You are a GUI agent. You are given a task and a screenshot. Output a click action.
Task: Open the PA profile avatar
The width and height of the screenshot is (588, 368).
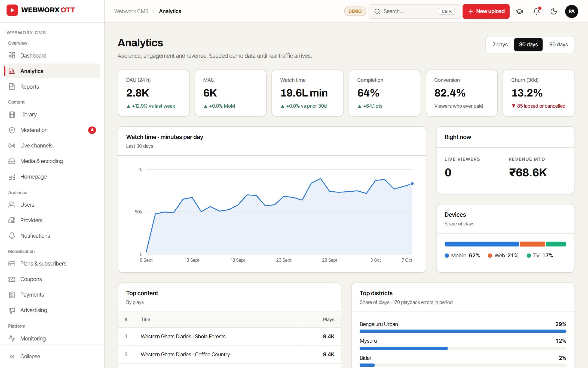coord(571,11)
